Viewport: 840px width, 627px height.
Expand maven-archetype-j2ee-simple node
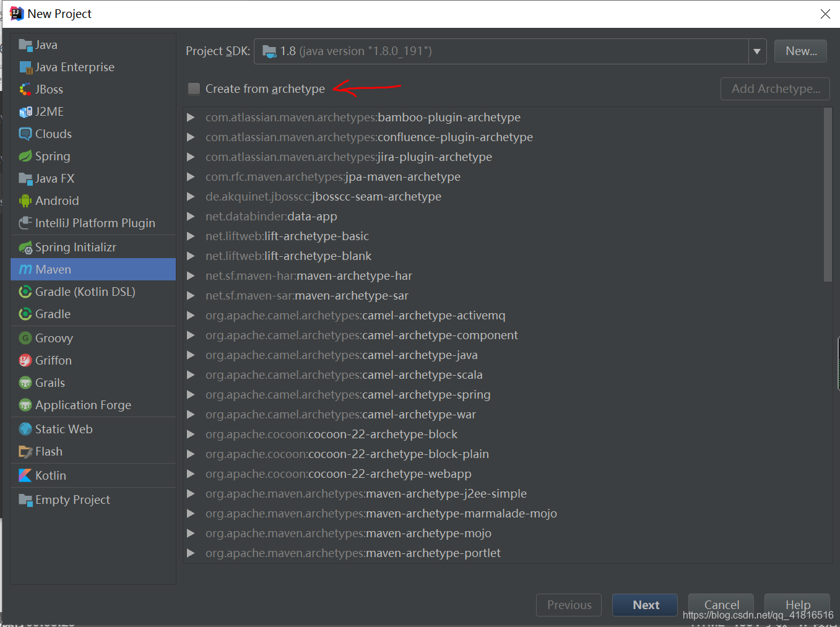tap(191, 493)
